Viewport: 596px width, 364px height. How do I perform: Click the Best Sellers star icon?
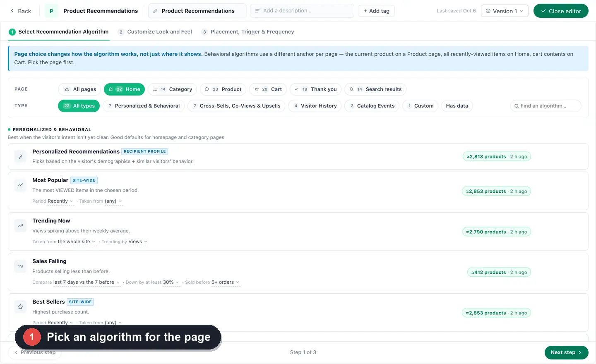[20, 307]
